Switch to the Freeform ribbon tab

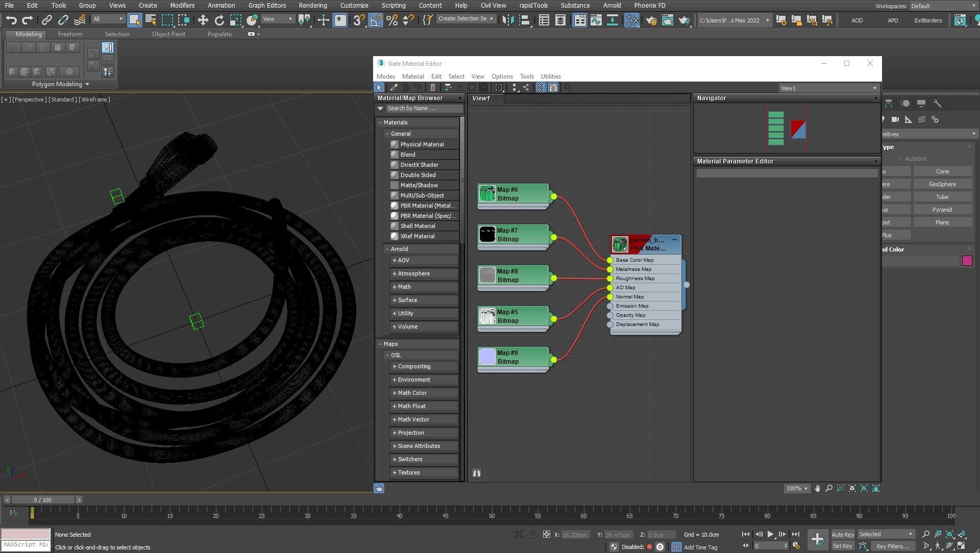(70, 34)
